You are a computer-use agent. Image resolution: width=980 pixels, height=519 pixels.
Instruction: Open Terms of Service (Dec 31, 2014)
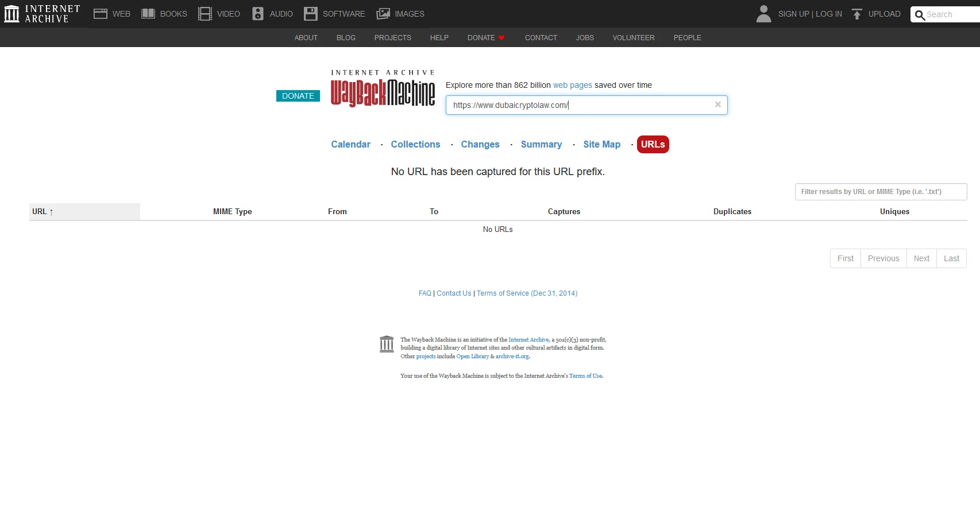pos(527,293)
